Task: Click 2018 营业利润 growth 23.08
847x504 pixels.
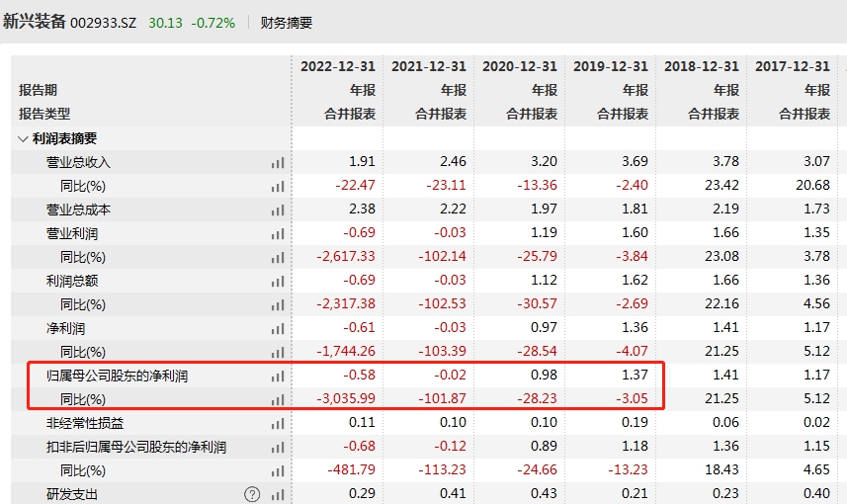Action: pos(721,257)
